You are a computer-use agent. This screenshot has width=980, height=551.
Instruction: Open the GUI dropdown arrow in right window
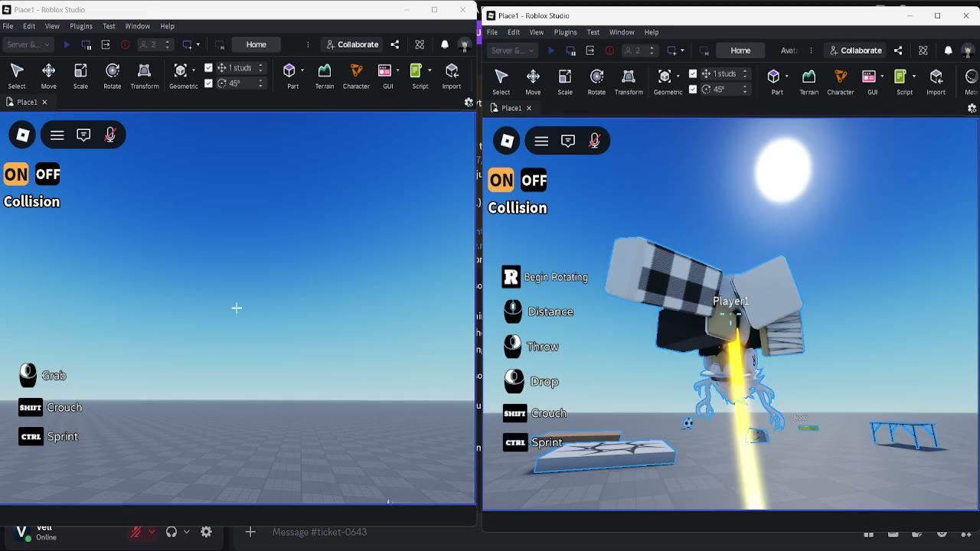(883, 76)
